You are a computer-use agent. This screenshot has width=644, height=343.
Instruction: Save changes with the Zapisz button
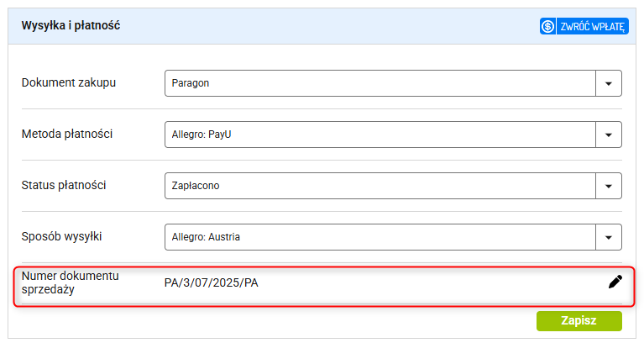579,321
